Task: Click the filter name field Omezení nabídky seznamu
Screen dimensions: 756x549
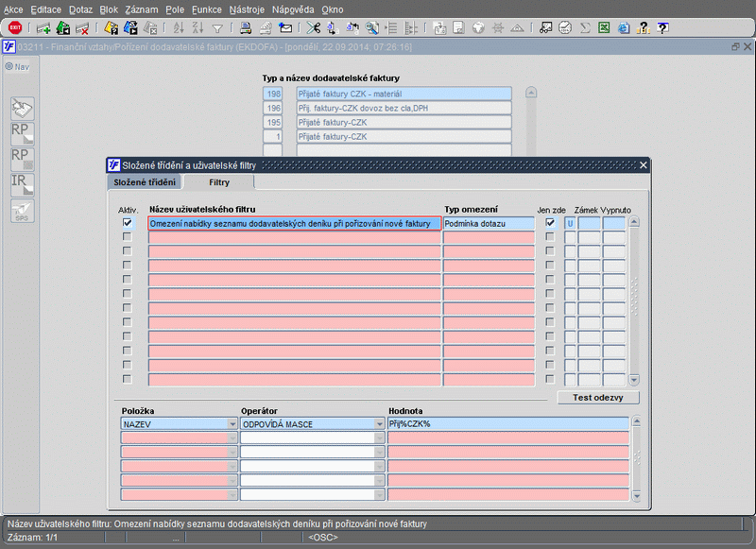Action: (x=295, y=224)
